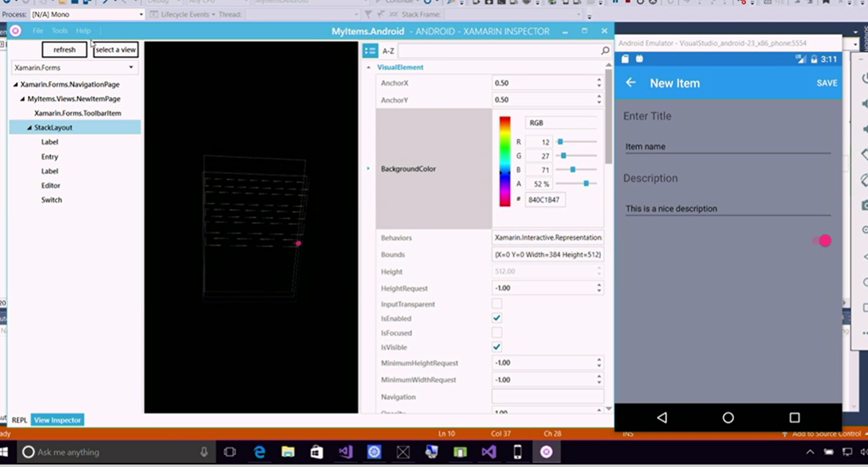Click the grouped properties view icon

(370, 51)
